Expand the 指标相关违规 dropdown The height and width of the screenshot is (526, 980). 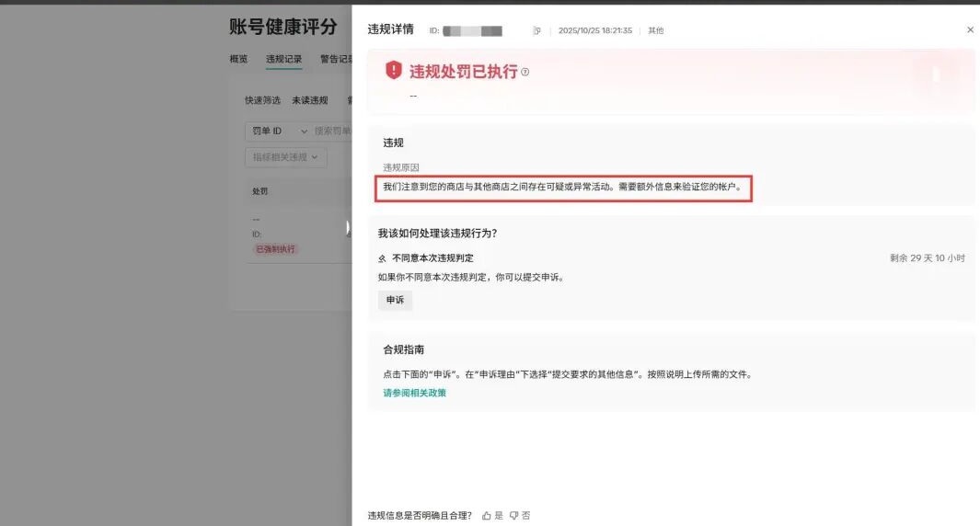tap(285, 157)
